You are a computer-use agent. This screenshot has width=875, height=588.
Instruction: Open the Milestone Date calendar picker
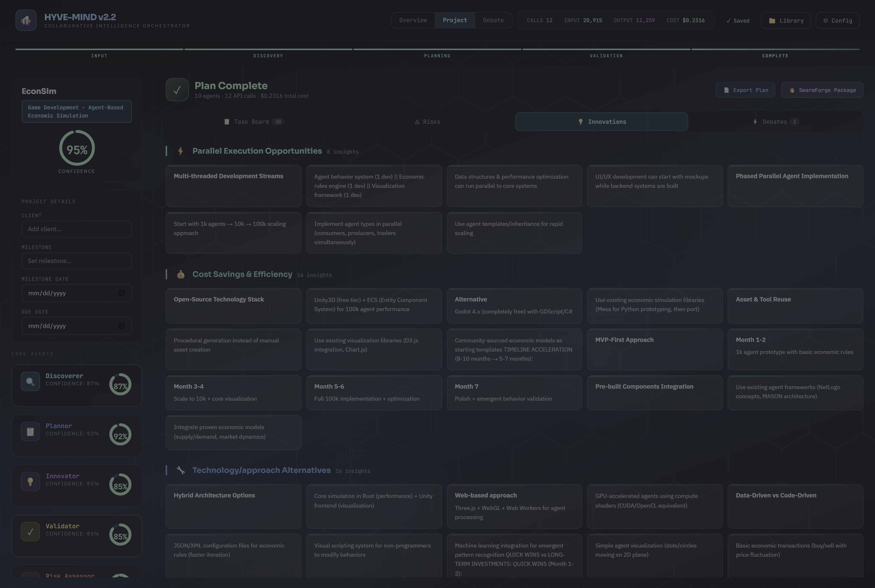point(121,293)
